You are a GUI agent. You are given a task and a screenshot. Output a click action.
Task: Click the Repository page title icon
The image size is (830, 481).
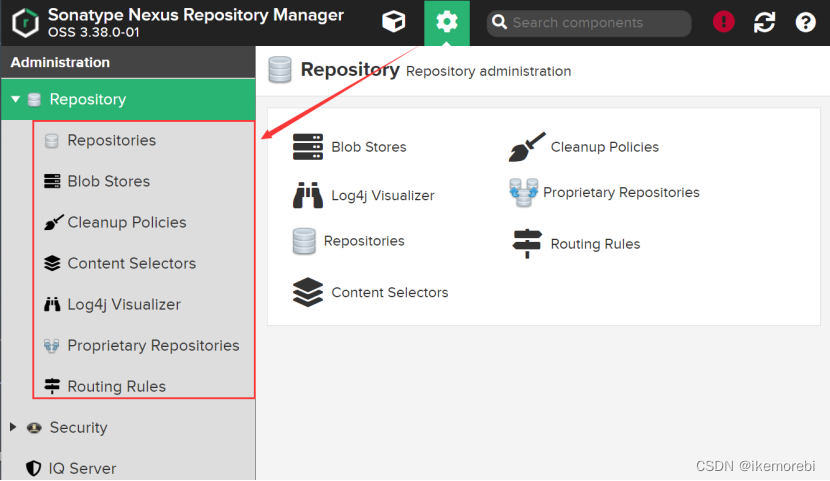click(x=279, y=70)
